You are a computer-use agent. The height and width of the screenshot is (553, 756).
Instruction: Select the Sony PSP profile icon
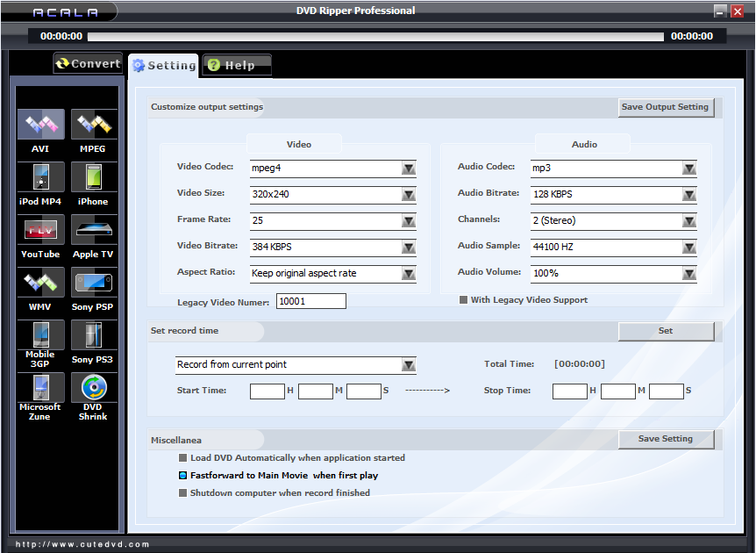[93, 284]
